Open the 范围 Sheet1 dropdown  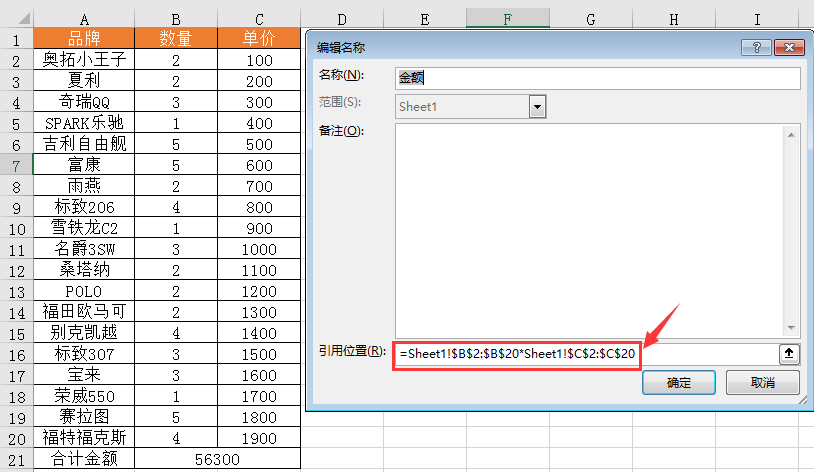[537, 107]
